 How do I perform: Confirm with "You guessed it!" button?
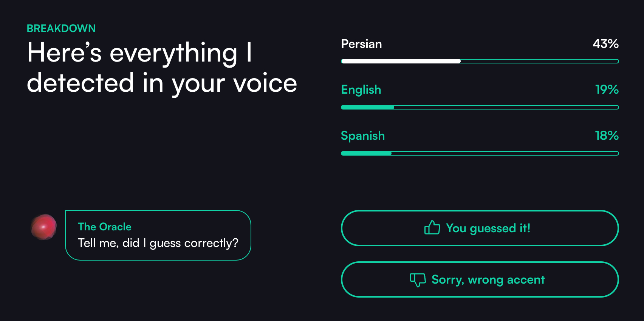pos(480,228)
